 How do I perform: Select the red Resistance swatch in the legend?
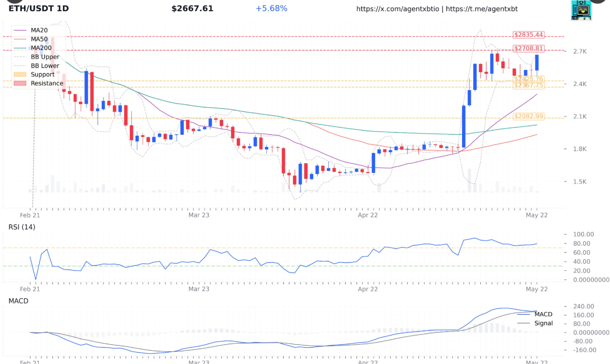coord(19,83)
